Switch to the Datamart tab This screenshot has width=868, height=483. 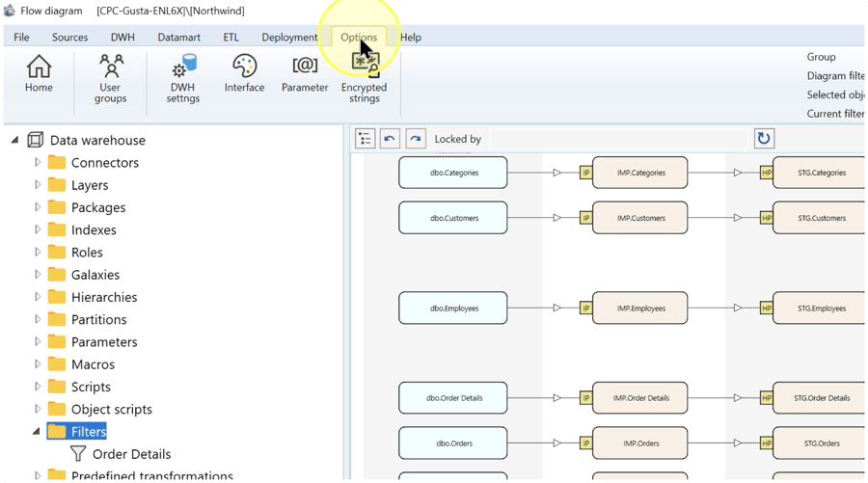[x=178, y=37]
